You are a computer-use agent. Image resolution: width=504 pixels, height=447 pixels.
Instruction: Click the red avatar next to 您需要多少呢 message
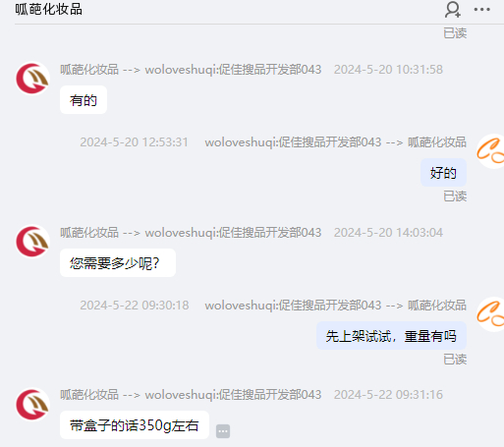tap(32, 242)
